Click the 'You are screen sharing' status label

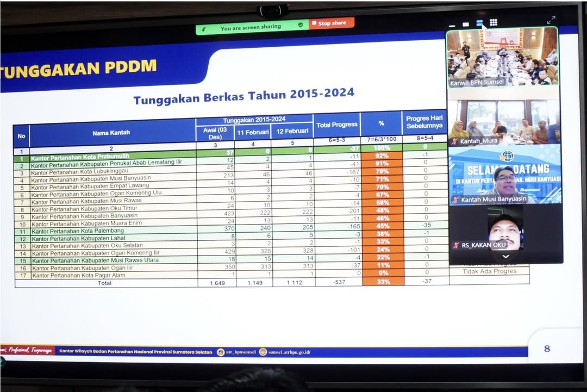point(251,27)
